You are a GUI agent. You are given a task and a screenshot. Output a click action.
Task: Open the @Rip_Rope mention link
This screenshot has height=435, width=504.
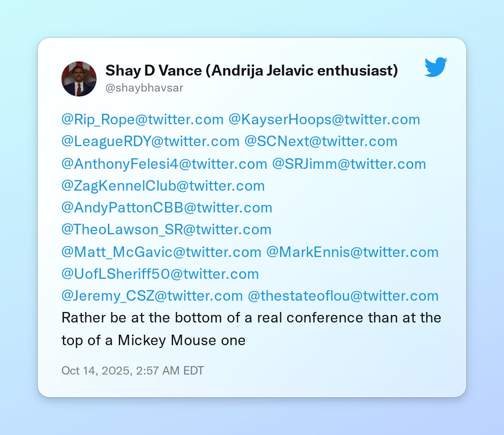click(142, 120)
